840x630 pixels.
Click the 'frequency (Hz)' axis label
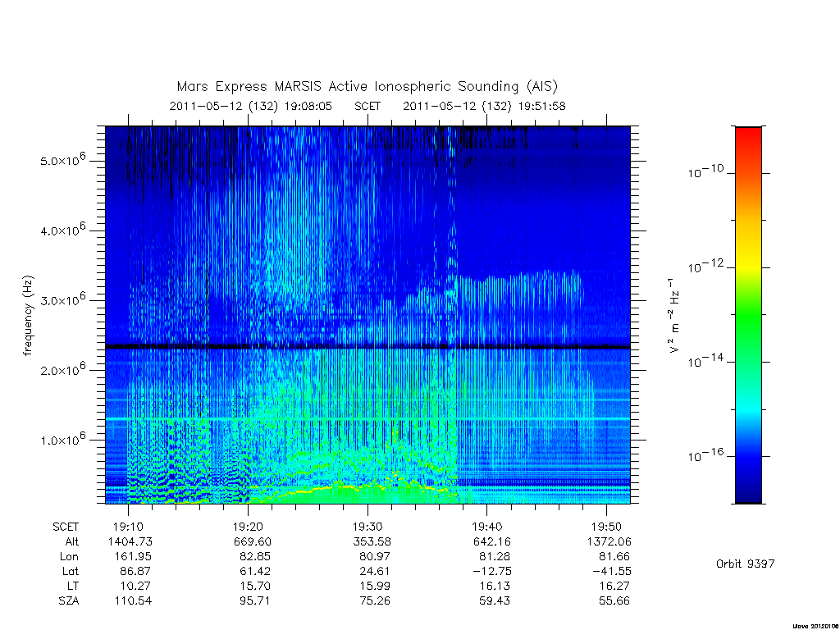coord(28,316)
